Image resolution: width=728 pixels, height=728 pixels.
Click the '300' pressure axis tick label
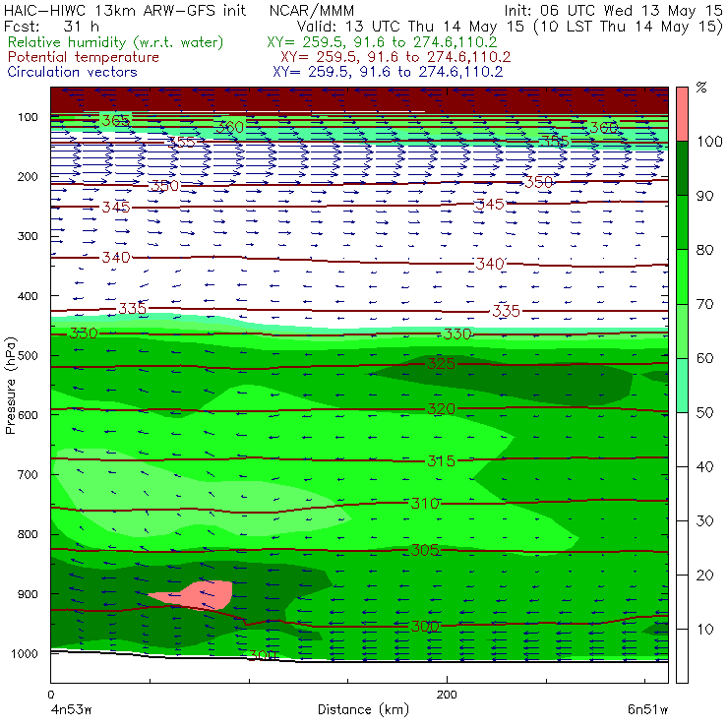click(28, 236)
